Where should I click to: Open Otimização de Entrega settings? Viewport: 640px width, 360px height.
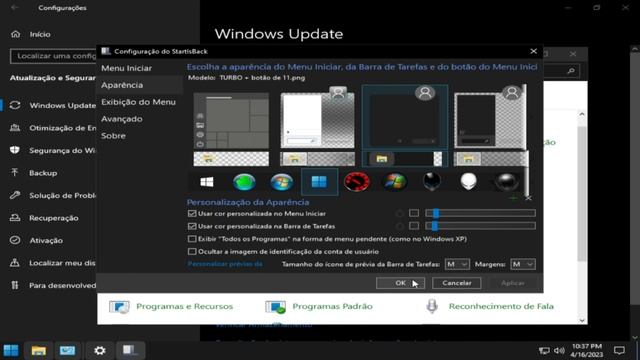tap(53, 128)
